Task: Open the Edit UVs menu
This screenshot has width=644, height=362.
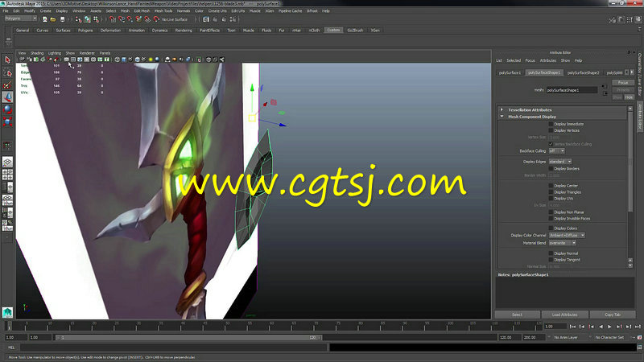Action: pyautogui.click(x=237, y=11)
